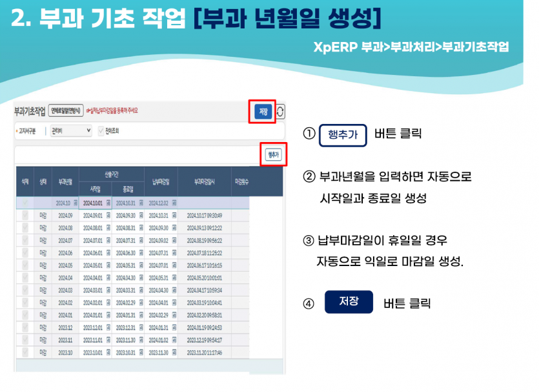
Task: Check delete box for 2024.09 row
Action: point(25,216)
